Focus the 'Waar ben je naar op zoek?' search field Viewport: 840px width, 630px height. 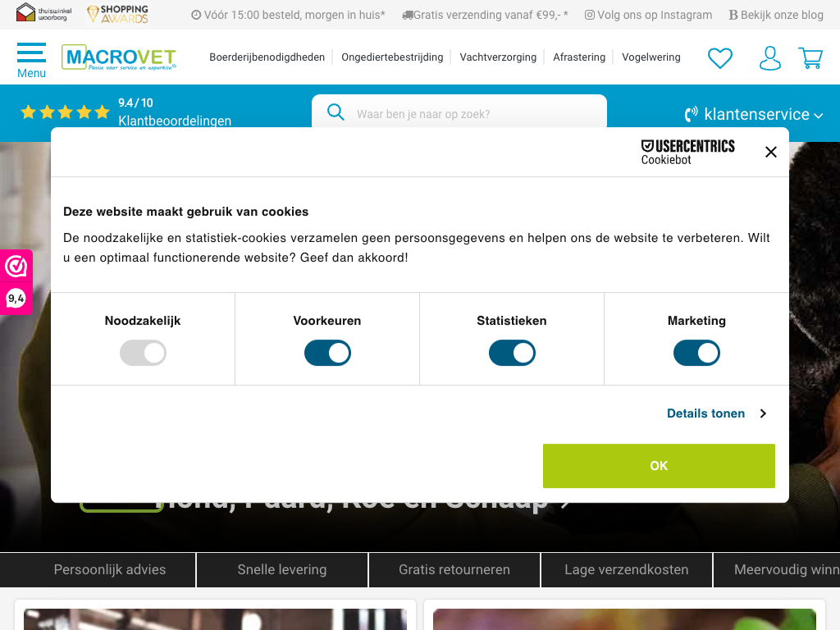click(x=459, y=112)
